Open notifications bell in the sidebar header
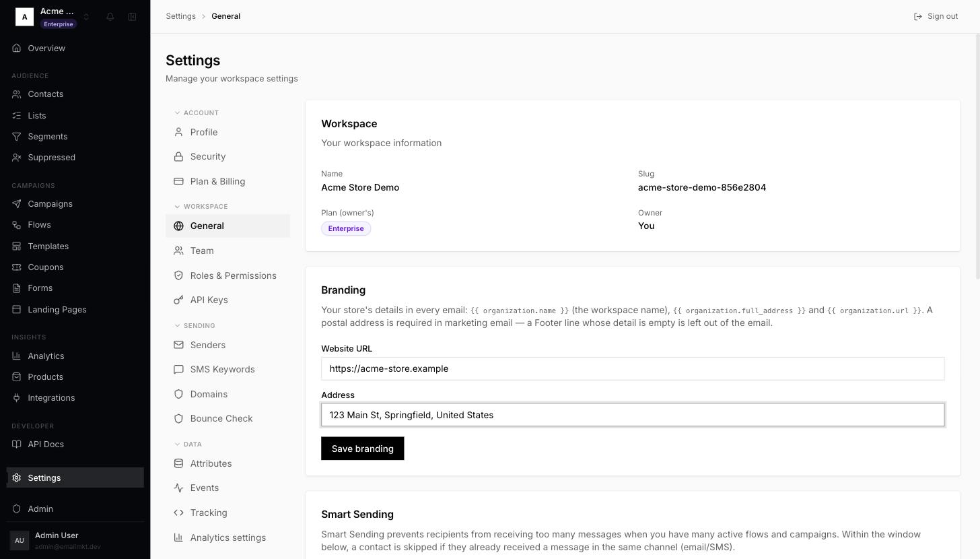 pos(110,17)
